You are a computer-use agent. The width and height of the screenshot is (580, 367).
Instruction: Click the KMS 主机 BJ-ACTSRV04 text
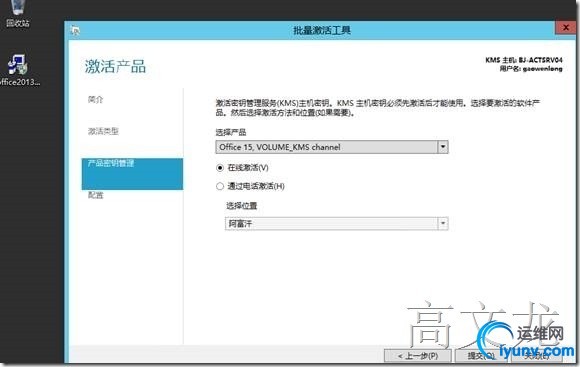tap(524, 60)
